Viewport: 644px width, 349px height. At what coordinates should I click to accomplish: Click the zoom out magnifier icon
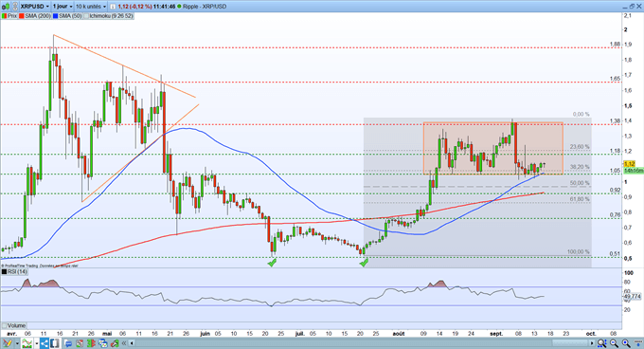(614, 343)
